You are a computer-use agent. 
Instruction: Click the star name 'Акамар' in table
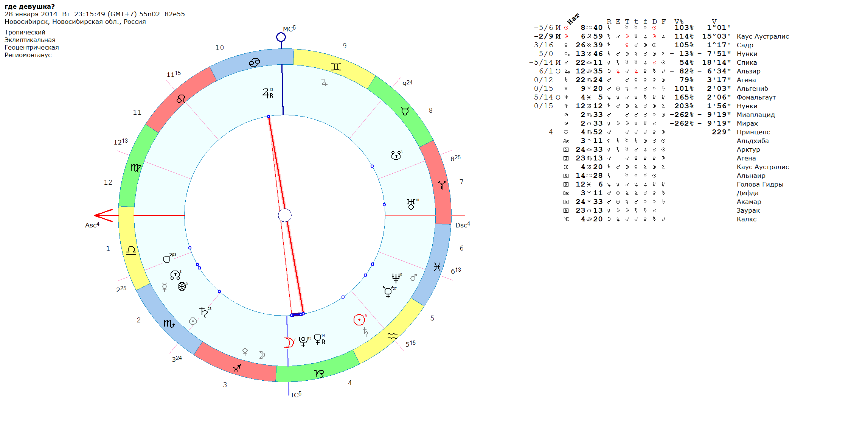pyautogui.click(x=749, y=202)
